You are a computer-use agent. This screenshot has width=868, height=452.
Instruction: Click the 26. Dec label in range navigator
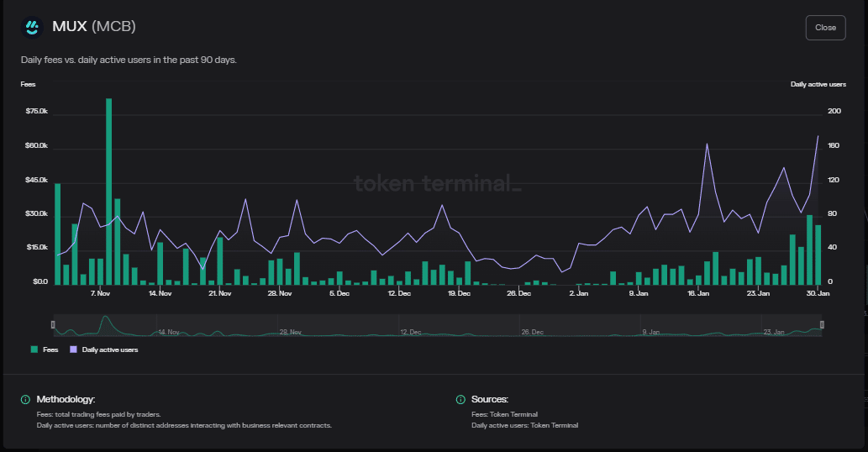532,332
